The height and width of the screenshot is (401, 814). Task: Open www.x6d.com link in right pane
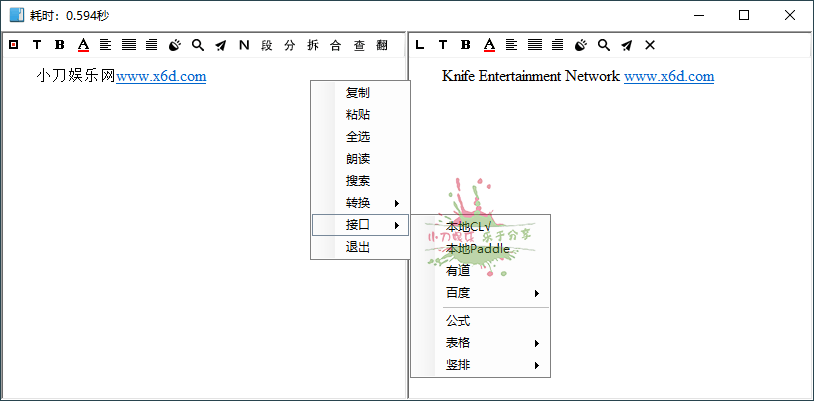(x=669, y=76)
